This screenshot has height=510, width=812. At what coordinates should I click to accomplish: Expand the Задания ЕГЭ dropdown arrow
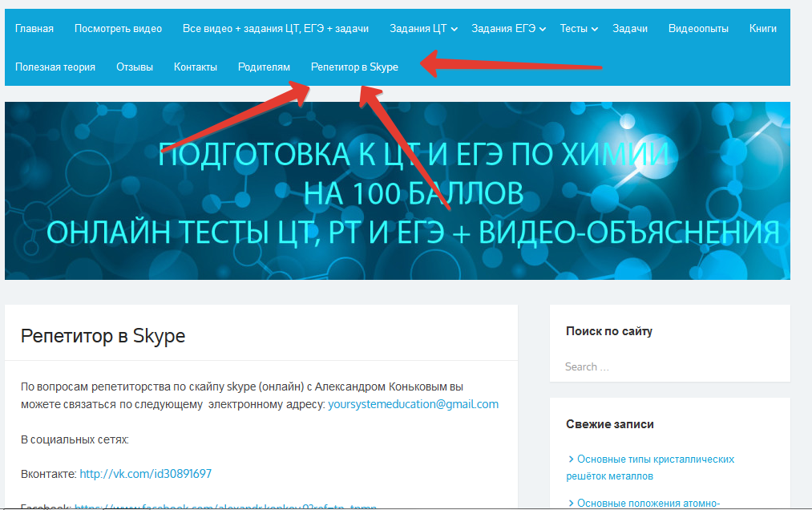[x=543, y=29]
